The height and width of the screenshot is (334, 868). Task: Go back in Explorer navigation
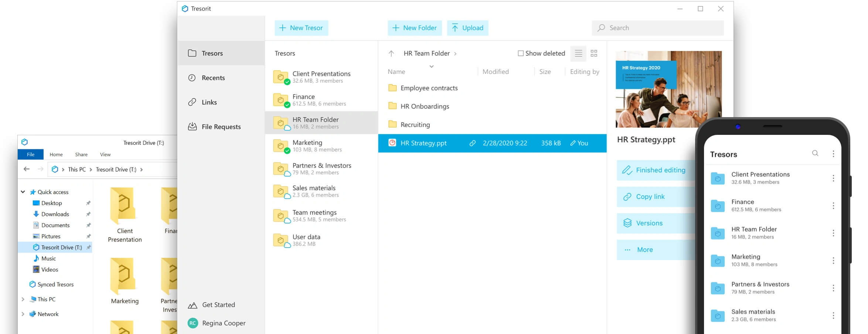tap(27, 169)
